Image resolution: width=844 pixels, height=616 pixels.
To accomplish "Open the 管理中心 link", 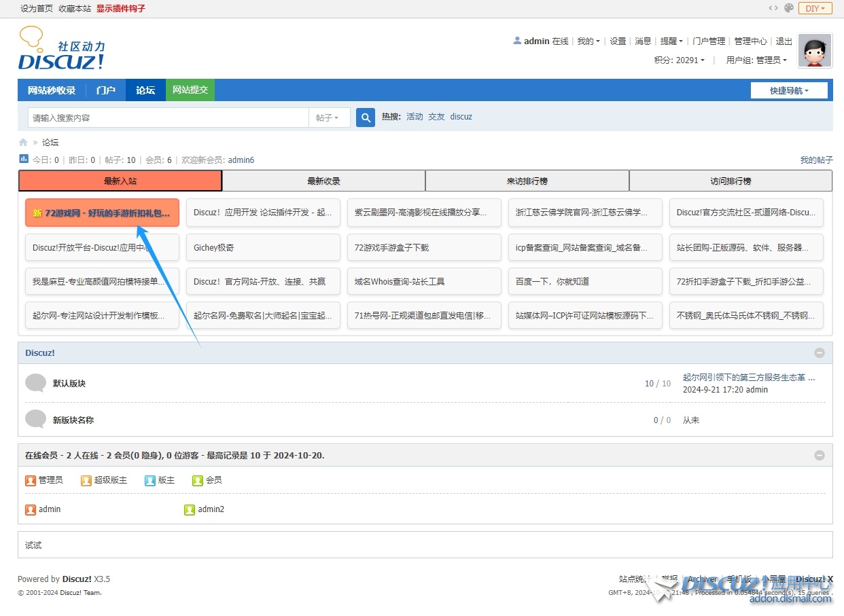I will coord(750,41).
